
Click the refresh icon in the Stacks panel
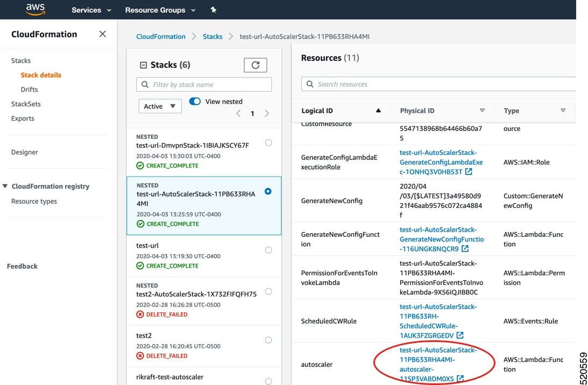click(255, 65)
